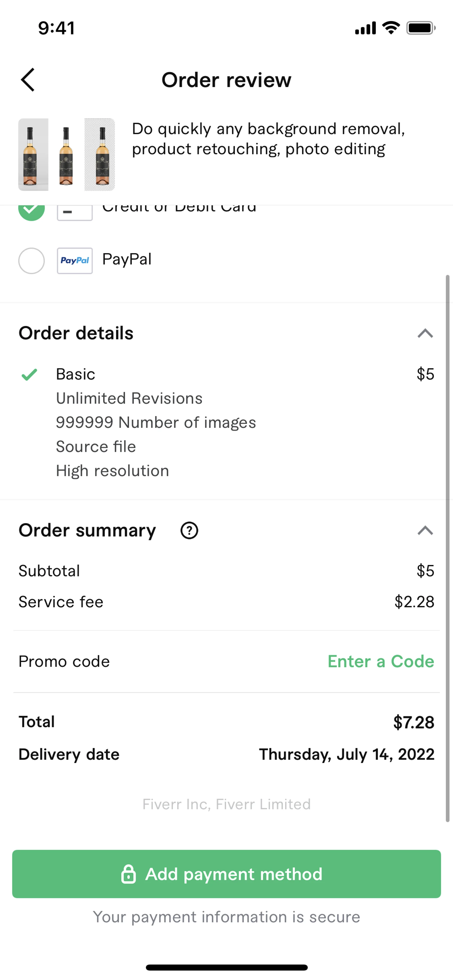Image resolution: width=453 pixels, height=980 pixels.
Task: Tap the PayPal logo icon
Action: 75,261
